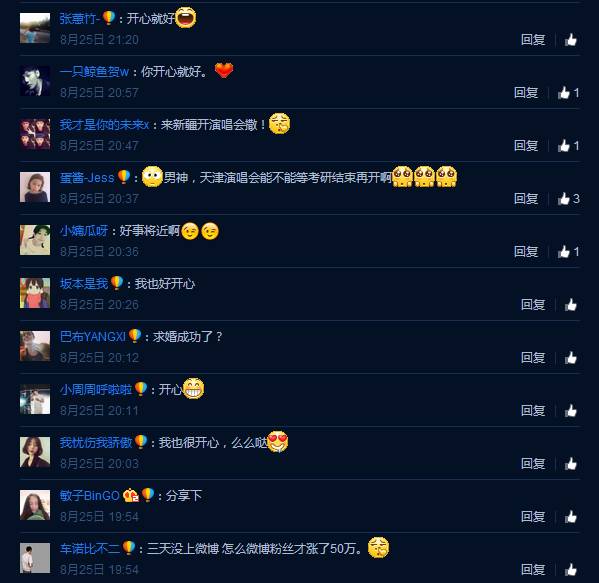
Task: Open 敏子BinGO's avatar picture
Action: (35, 505)
